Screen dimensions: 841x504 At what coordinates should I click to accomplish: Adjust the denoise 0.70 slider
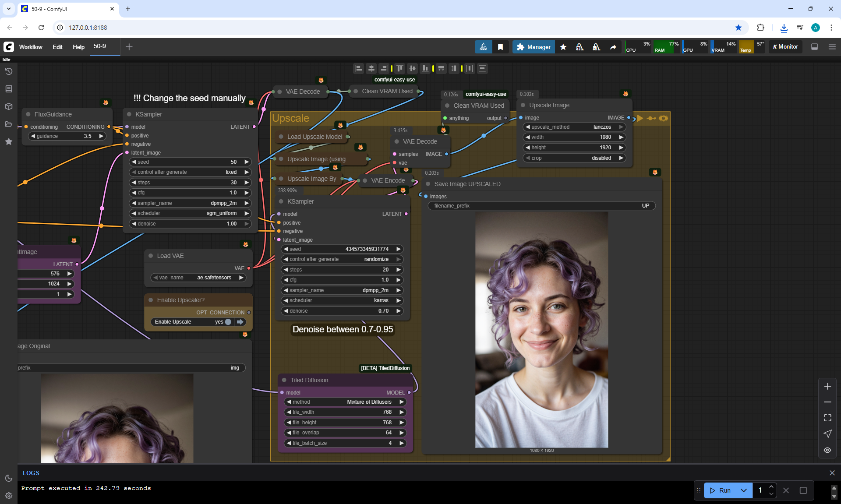(x=342, y=311)
